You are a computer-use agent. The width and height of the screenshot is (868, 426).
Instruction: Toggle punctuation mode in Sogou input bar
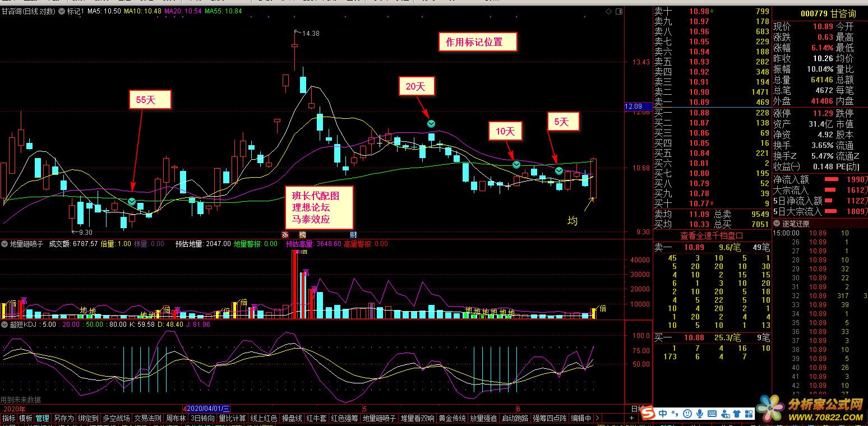point(676,414)
